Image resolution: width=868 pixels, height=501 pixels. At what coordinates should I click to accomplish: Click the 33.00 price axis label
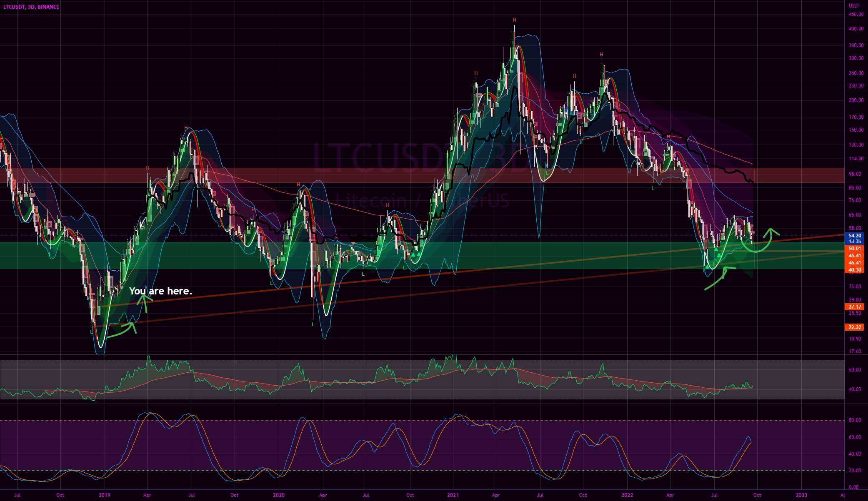[x=855, y=287]
